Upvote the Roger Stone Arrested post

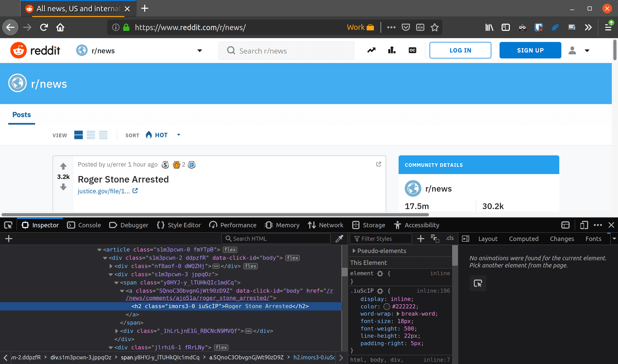tap(63, 166)
